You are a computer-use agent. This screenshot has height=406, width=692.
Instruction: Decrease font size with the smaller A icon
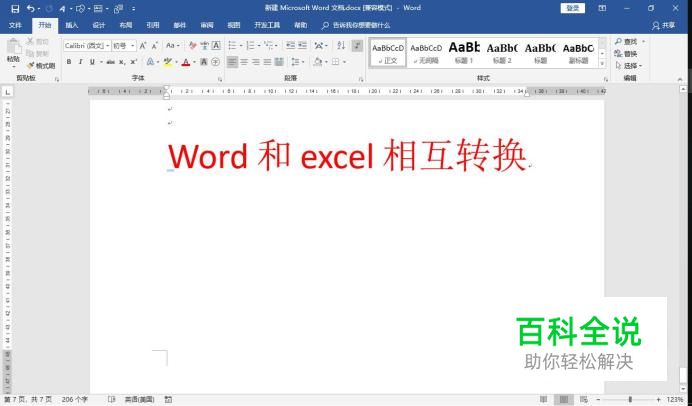[154, 45]
